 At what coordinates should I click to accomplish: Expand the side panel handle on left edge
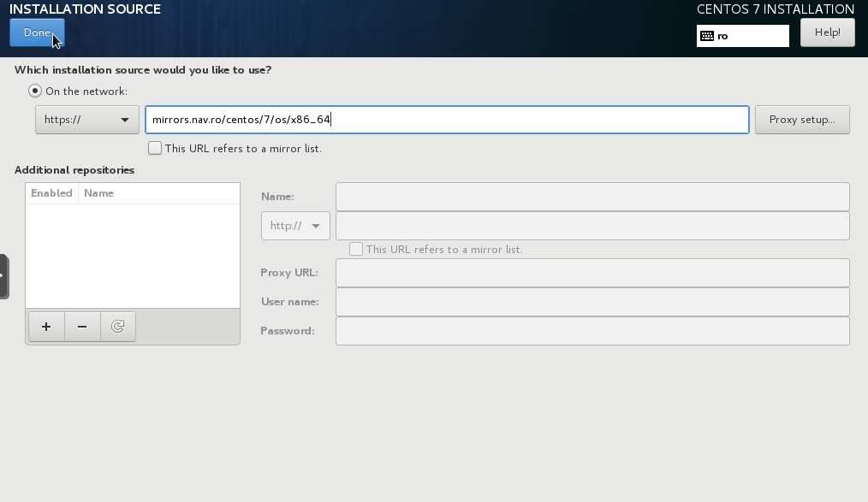[4, 276]
